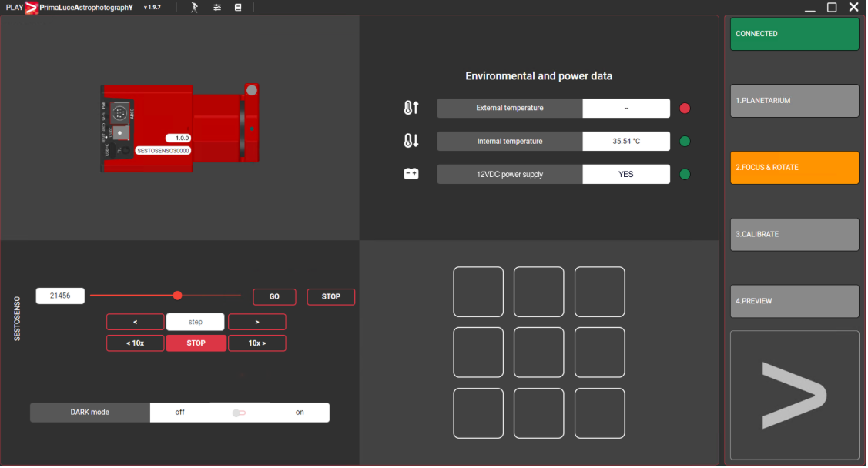Click the internal temperature thermometer icon
868x468 pixels.
coord(411,141)
